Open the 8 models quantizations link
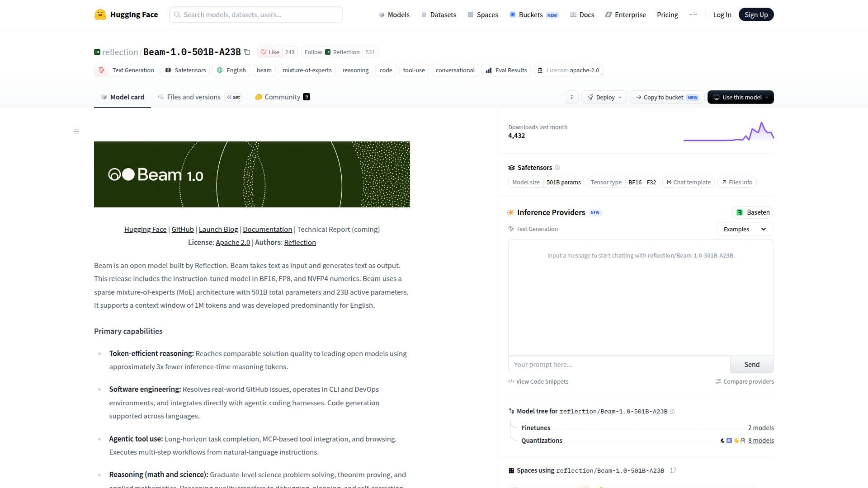 pos(761,441)
